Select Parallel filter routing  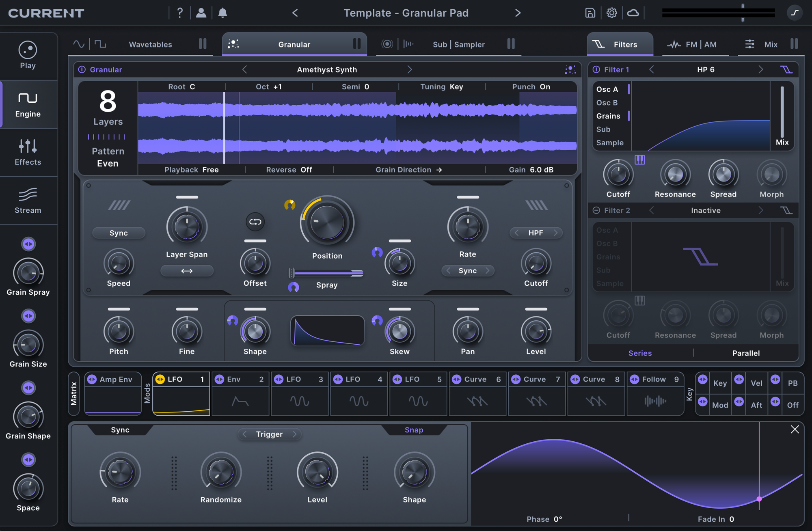pos(746,353)
